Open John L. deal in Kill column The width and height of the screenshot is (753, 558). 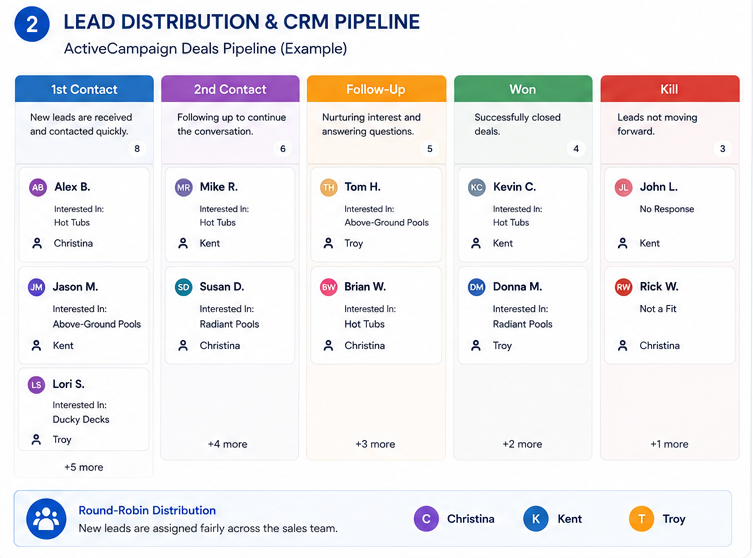pos(658,187)
